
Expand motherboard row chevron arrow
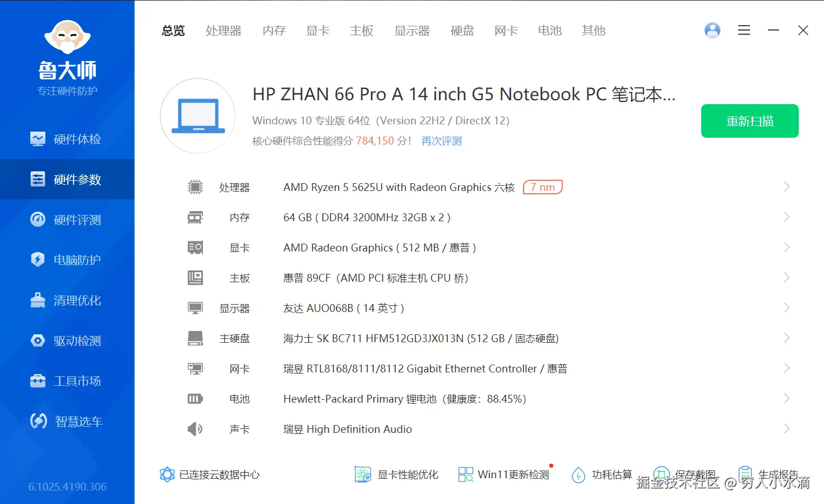pyautogui.click(x=787, y=278)
